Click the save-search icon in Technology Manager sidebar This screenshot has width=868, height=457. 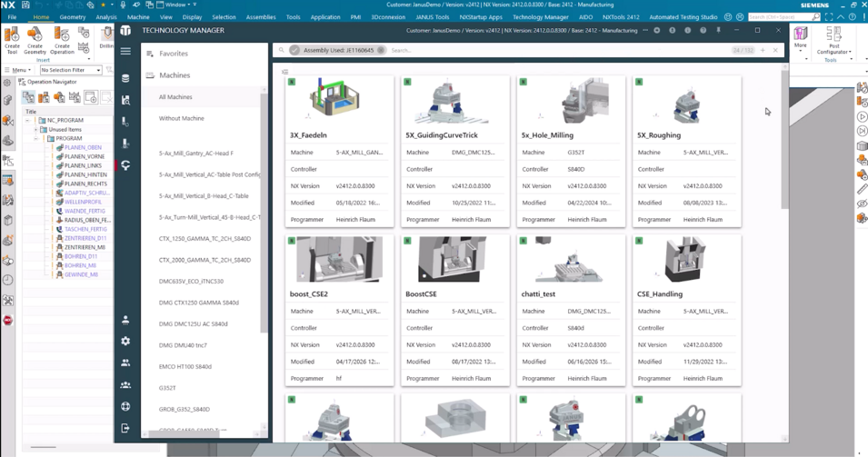[125, 100]
